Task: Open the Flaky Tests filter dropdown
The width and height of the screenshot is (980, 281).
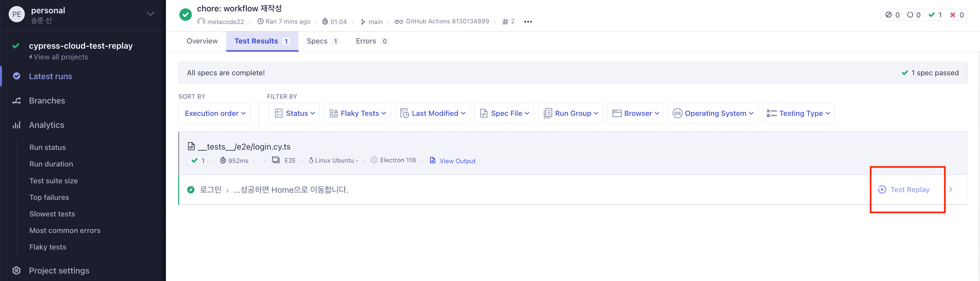Action: (x=357, y=113)
